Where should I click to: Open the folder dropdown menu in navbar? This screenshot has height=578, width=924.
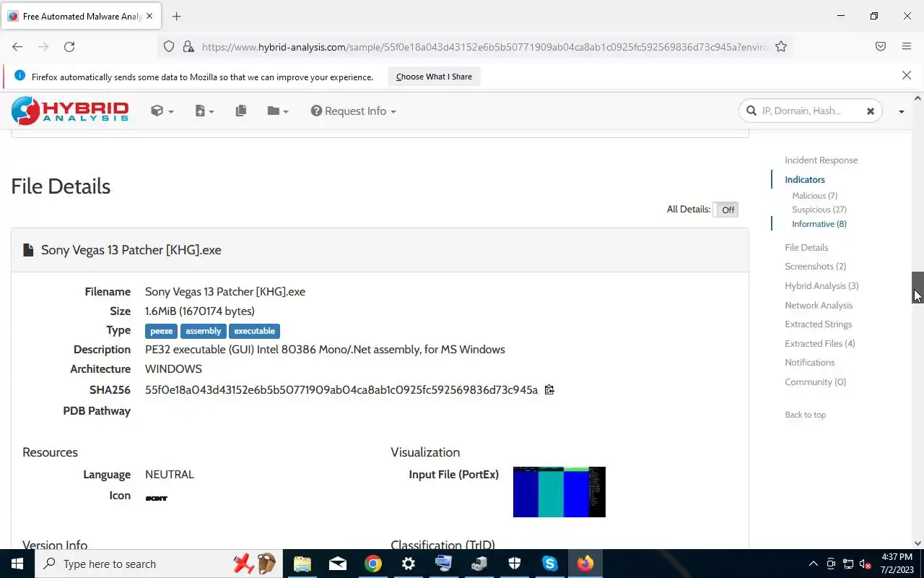pyautogui.click(x=277, y=111)
